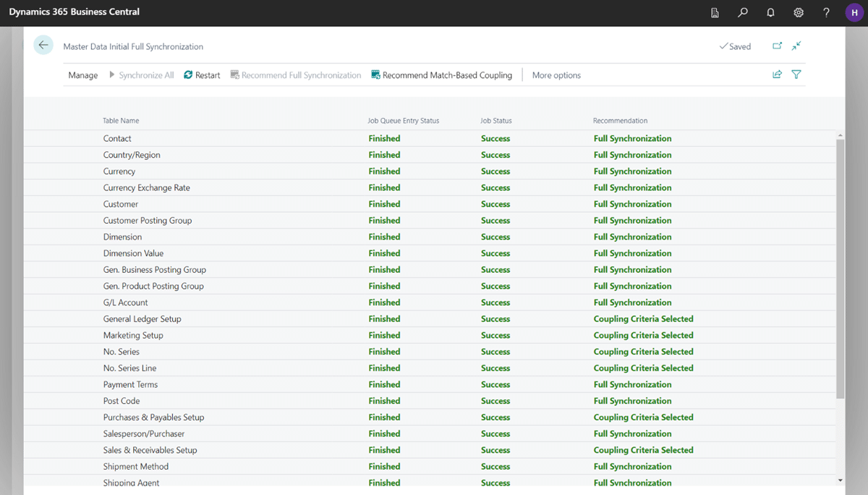
Task: Select Marketing Setup table name
Action: pyautogui.click(x=133, y=335)
